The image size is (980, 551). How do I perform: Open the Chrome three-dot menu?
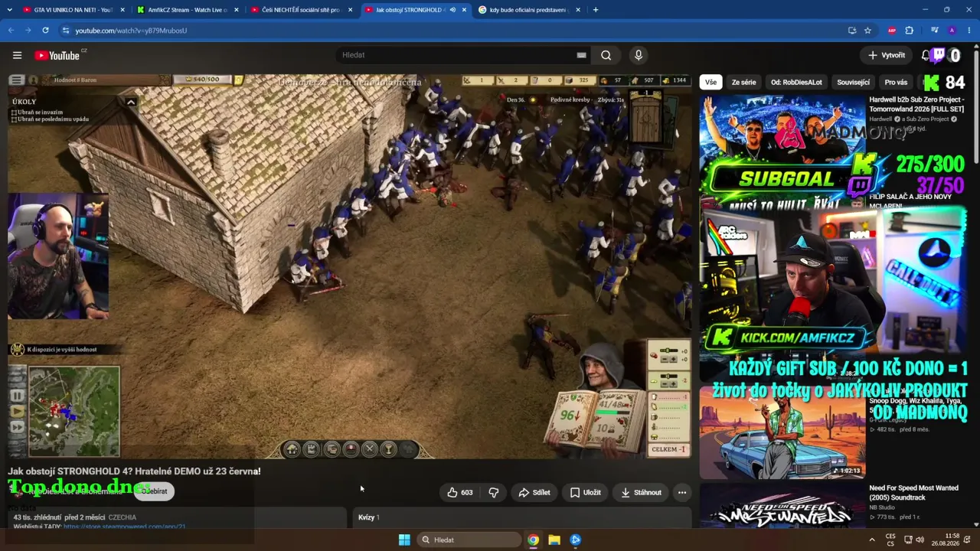(969, 31)
